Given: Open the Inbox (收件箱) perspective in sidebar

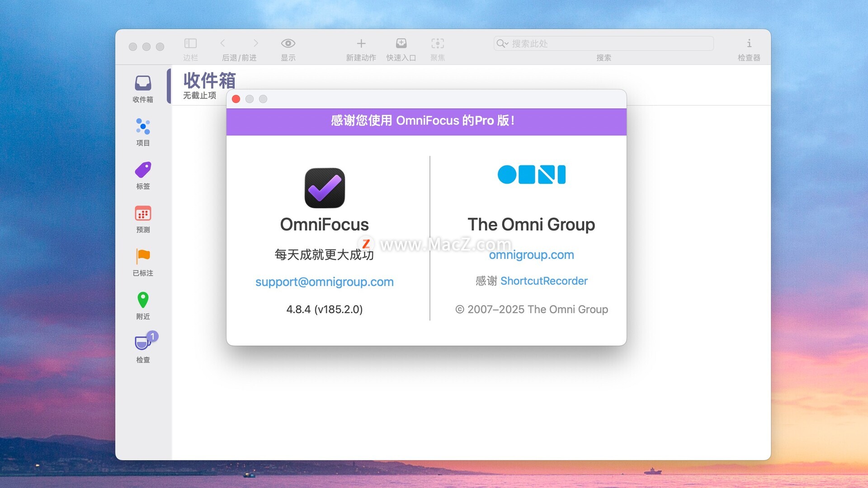Looking at the screenshot, I should tap(143, 84).
